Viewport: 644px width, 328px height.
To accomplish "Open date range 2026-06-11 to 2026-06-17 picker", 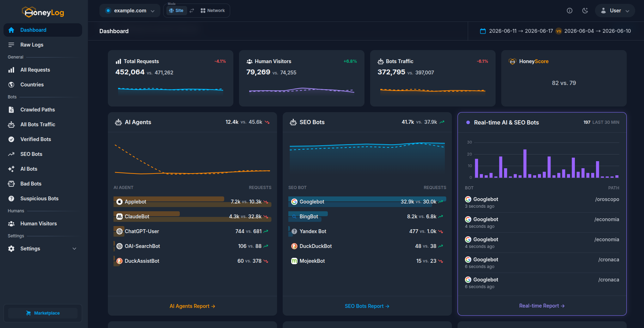I will [521, 31].
